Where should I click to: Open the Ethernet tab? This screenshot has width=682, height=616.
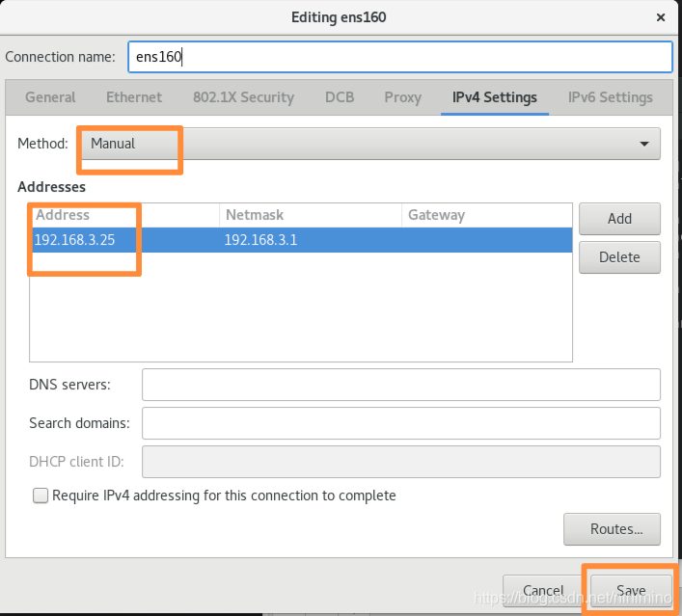pyautogui.click(x=134, y=97)
